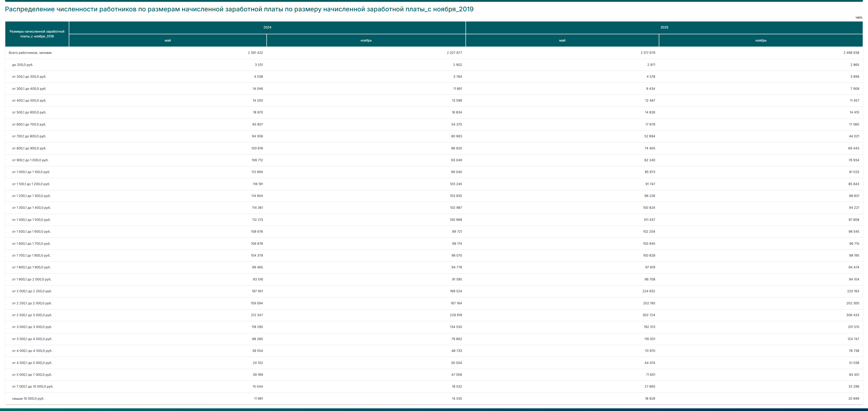Viewport: 868px width, 411px height.
Task: Select the 'от 1 000,1 до 1 100,0 руб.' label
Action: point(31,172)
